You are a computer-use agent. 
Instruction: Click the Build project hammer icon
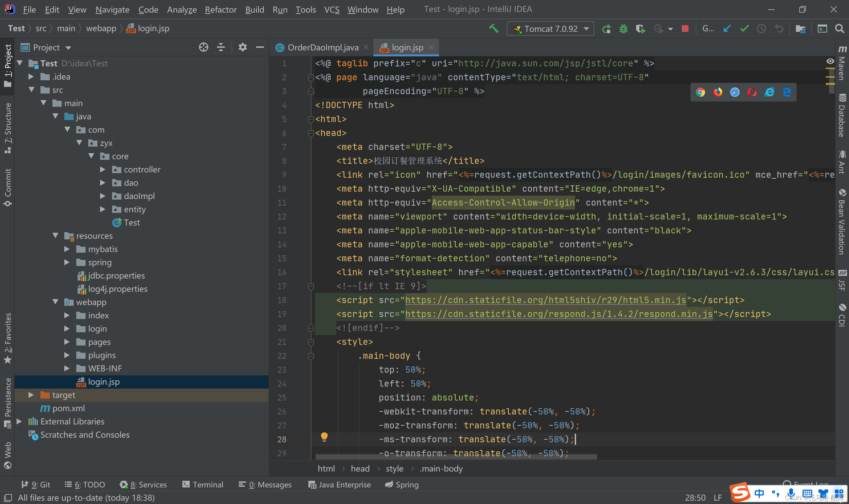tap(493, 29)
